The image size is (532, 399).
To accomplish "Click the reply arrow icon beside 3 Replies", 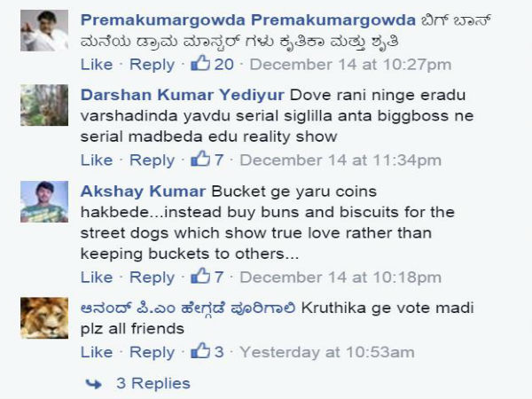I will tap(94, 384).
